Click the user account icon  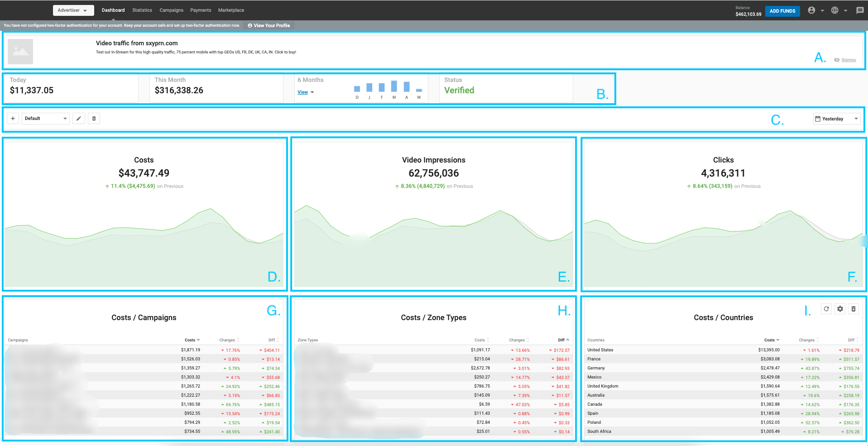[811, 10]
